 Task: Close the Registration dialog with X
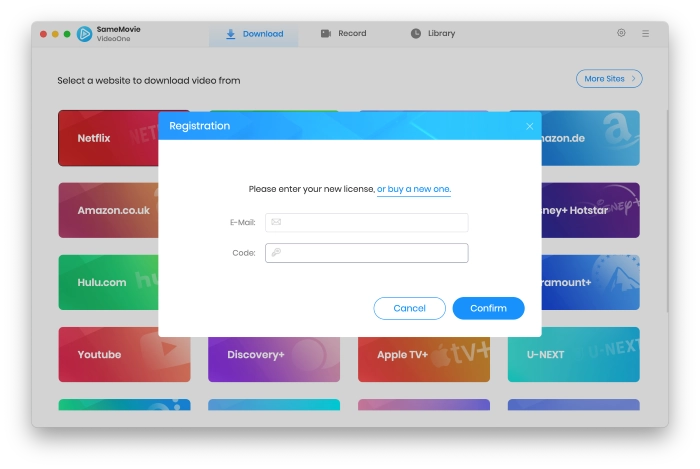click(x=529, y=126)
